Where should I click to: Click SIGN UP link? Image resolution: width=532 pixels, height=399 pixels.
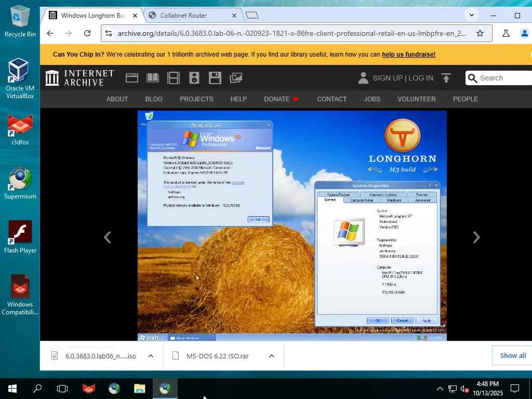click(x=388, y=78)
